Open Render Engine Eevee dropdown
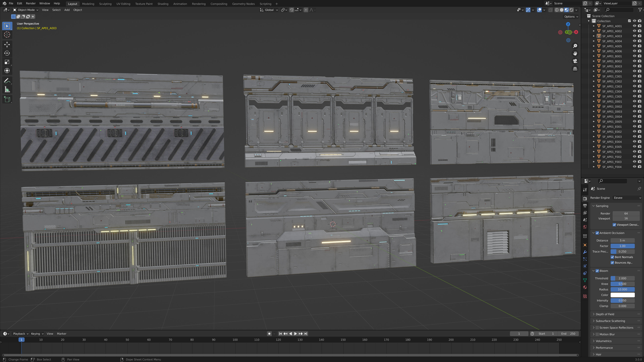The height and width of the screenshot is (362, 644). coord(627,198)
